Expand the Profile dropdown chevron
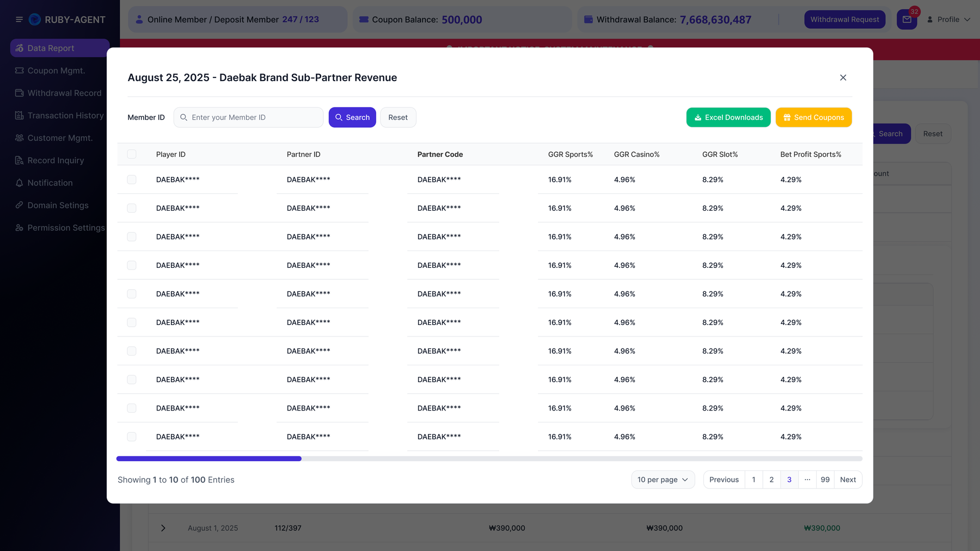The image size is (980, 551). click(967, 20)
